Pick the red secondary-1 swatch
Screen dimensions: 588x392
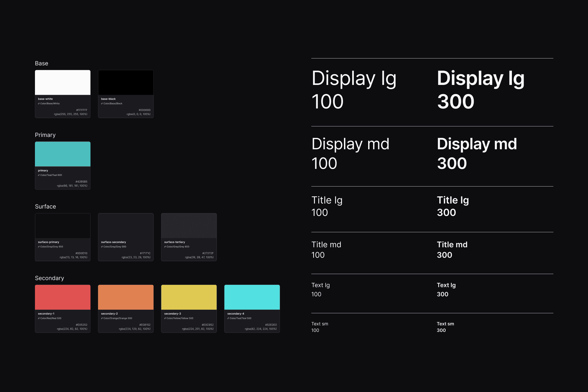[x=63, y=297]
